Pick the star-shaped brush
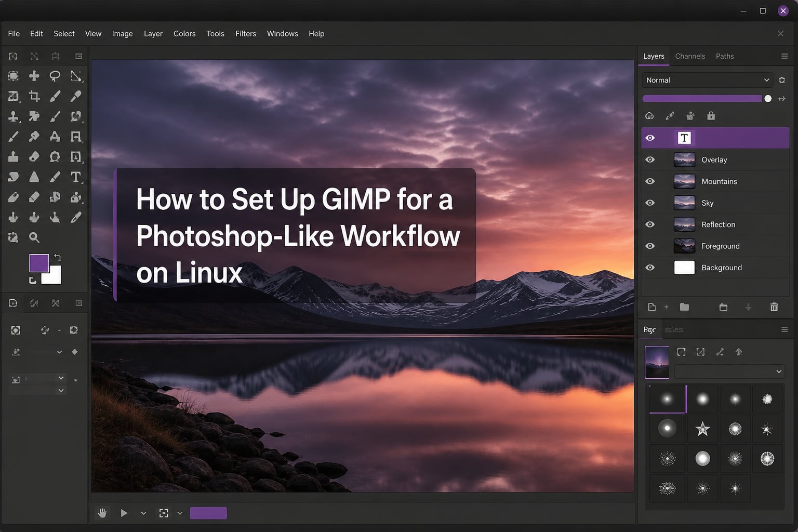Viewport: 798px width, 532px height. point(702,429)
